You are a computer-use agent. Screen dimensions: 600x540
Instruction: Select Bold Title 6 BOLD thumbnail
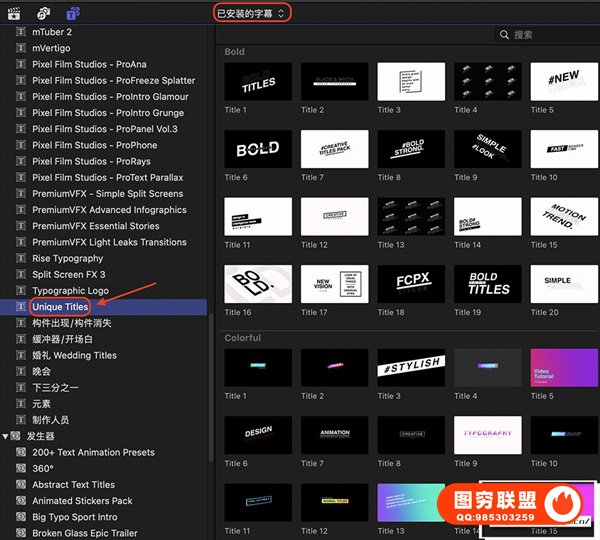point(258,149)
